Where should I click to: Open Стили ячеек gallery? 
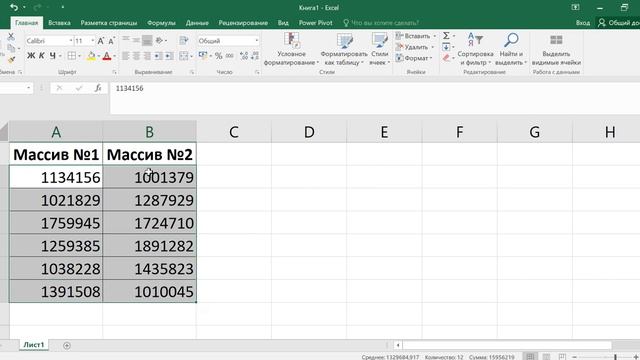pyautogui.click(x=380, y=49)
